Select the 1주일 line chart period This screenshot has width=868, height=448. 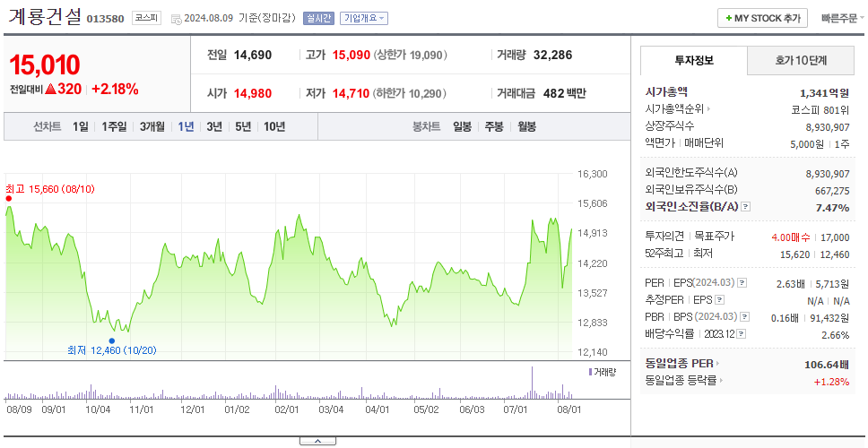tap(114, 126)
